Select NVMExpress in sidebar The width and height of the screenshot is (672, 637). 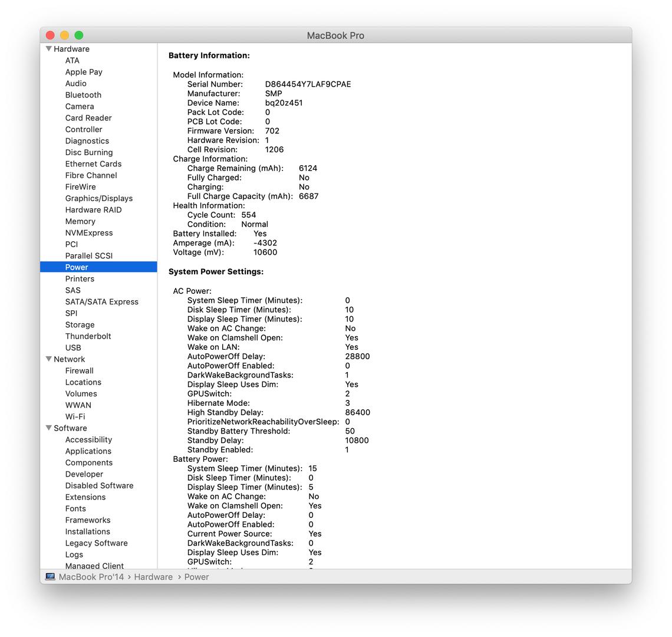click(x=88, y=233)
